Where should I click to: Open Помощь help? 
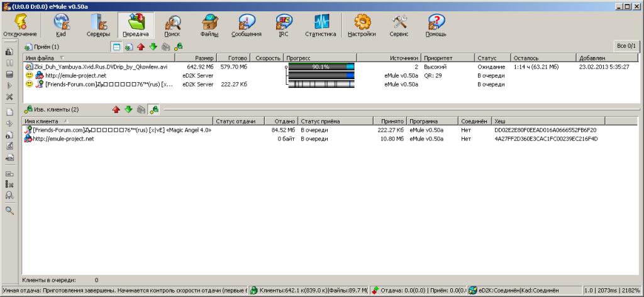coord(436,26)
